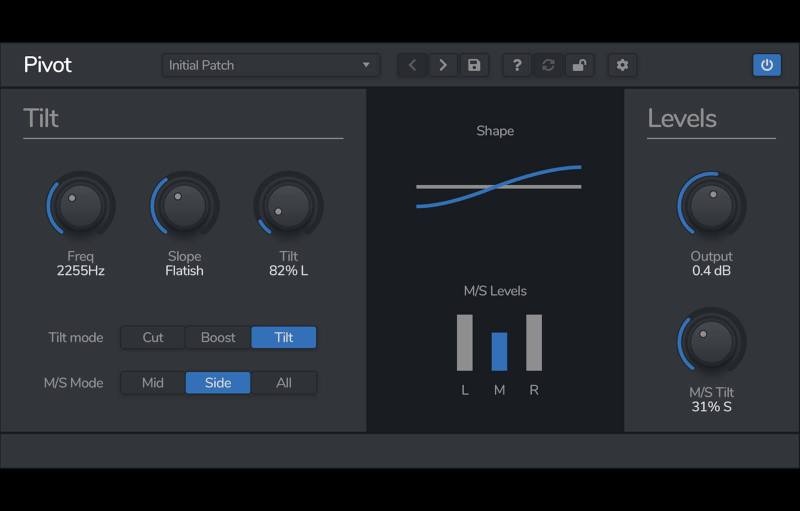Click the Pivot plugin logo

coord(48,65)
